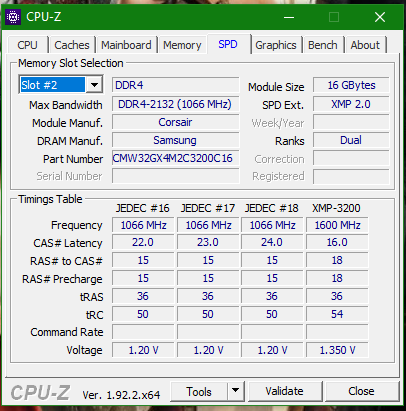
Task: Click the JEDEC #17 tRC value 50
Action: 208,314
